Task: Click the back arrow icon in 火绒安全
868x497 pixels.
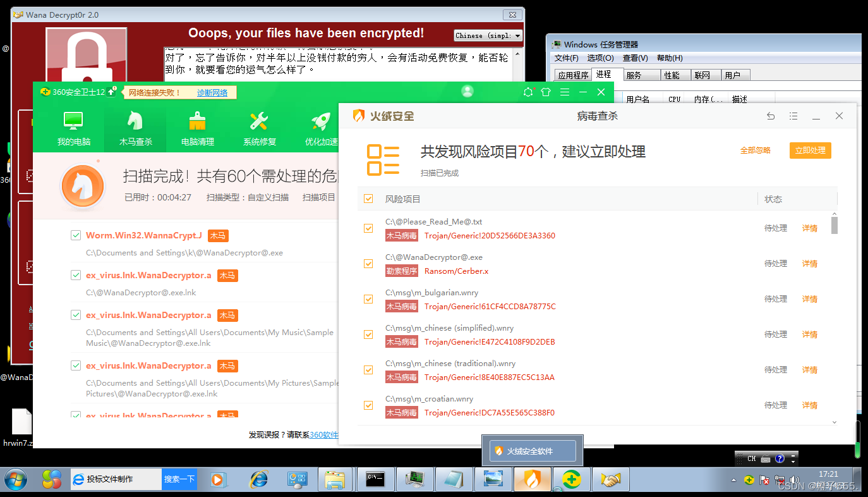Action: (x=771, y=116)
